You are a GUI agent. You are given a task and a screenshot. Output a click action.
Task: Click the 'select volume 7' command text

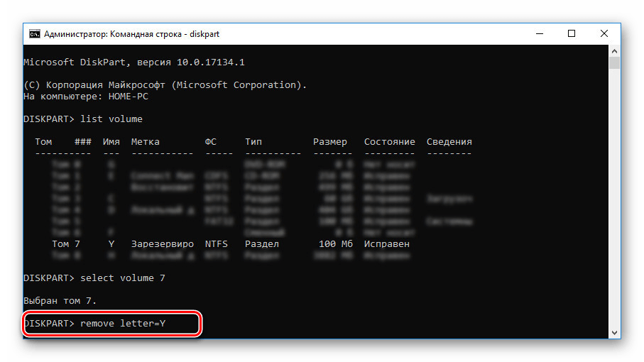[x=123, y=278]
